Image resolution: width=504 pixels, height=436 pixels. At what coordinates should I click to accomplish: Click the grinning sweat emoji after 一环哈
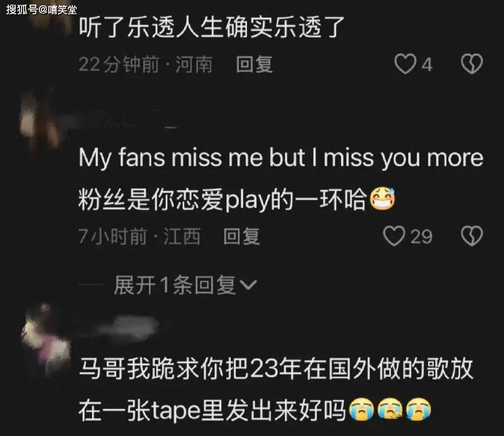coord(382,199)
